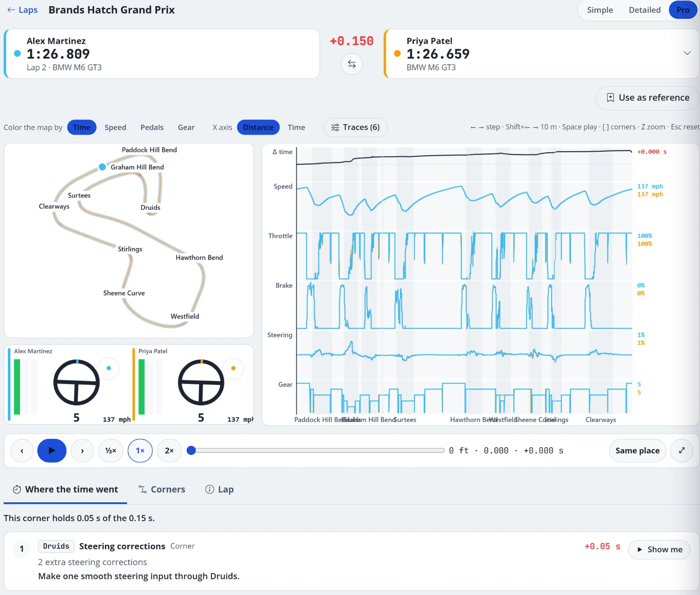Image resolution: width=700 pixels, height=595 pixels.
Task: Open Where the time went tab
Action: point(65,489)
